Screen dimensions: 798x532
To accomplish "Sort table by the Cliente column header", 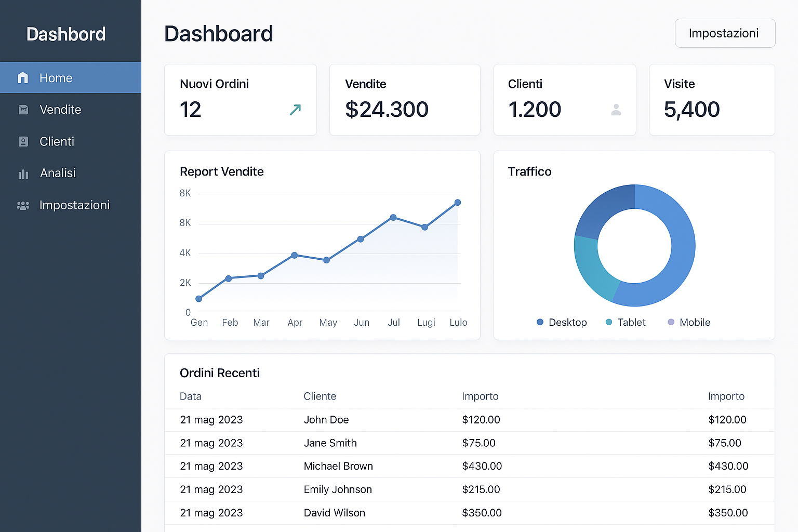I will [320, 396].
